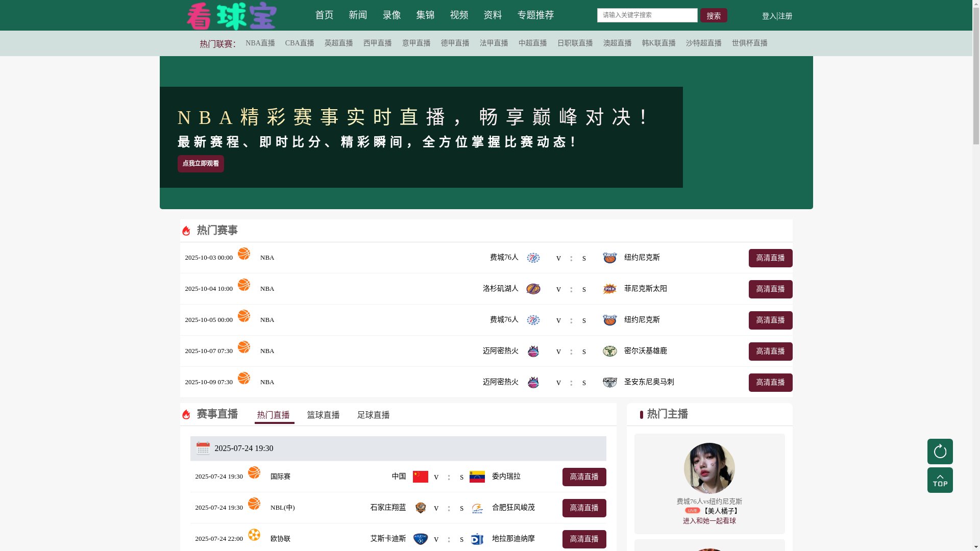Click the calendar icon beside 2025-07-24 19:30

pyautogui.click(x=203, y=448)
